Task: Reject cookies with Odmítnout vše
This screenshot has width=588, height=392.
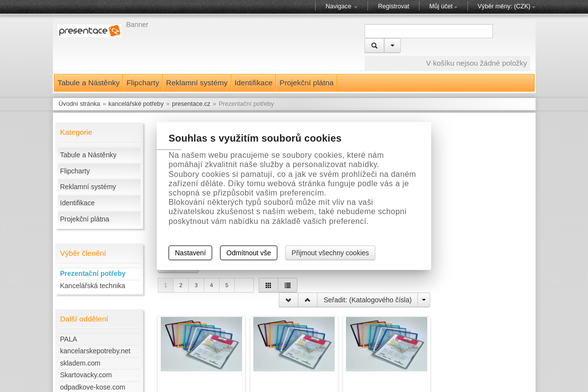Action: tap(248, 253)
